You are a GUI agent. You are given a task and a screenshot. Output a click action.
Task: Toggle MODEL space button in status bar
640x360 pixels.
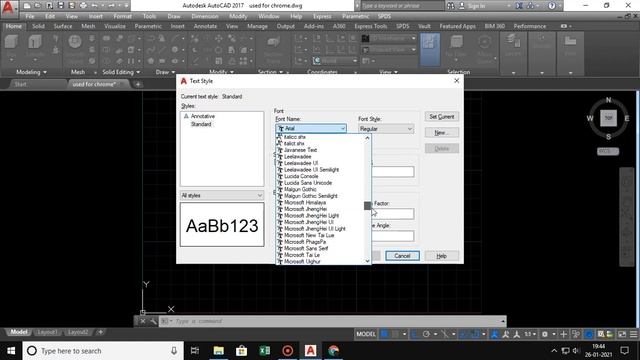click(x=366, y=334)
